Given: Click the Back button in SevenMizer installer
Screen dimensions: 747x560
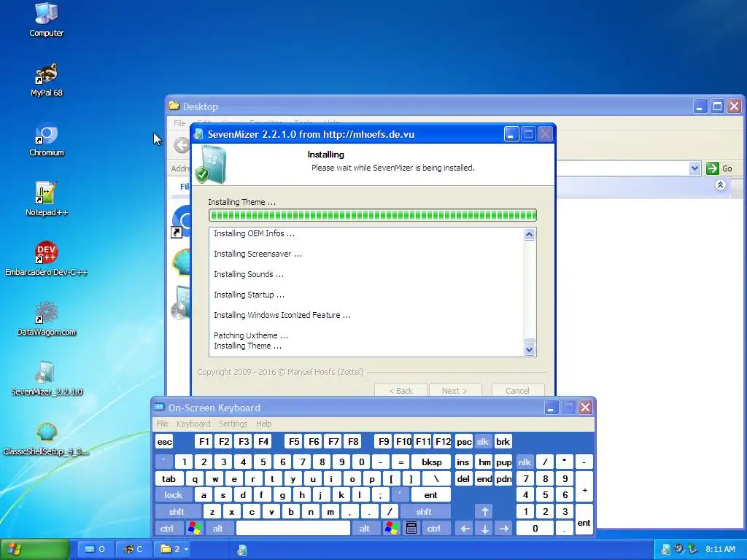Looking at the screenshot, I should (400, 391).
